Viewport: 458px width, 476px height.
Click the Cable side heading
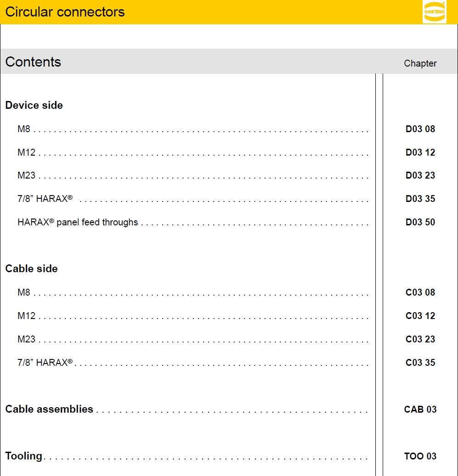[x=32, y=269]
